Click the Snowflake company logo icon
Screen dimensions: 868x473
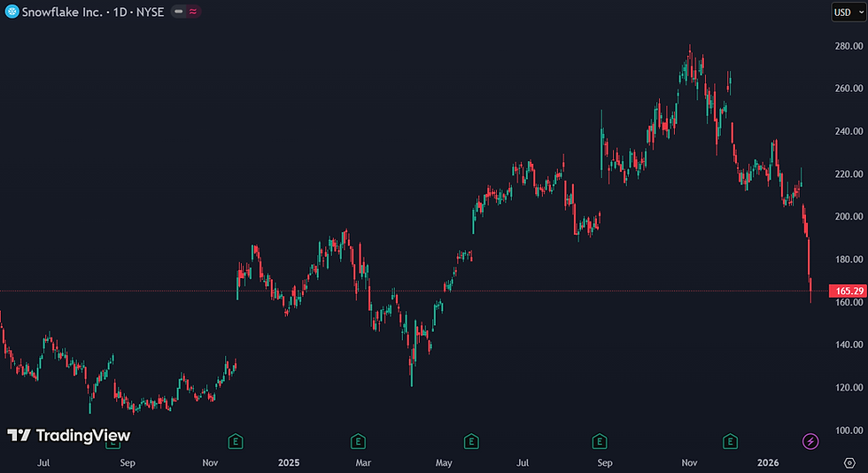click(x=12, y=12)
